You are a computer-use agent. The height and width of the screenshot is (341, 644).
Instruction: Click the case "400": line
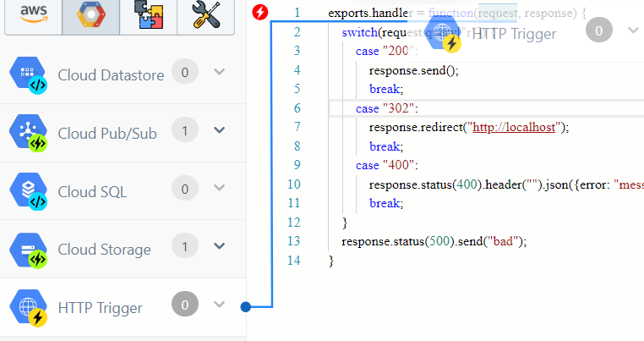387,165
